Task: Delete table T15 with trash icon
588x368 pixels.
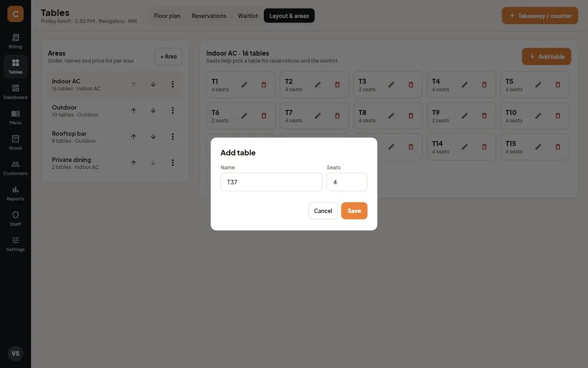Action: tap(558, 147)
